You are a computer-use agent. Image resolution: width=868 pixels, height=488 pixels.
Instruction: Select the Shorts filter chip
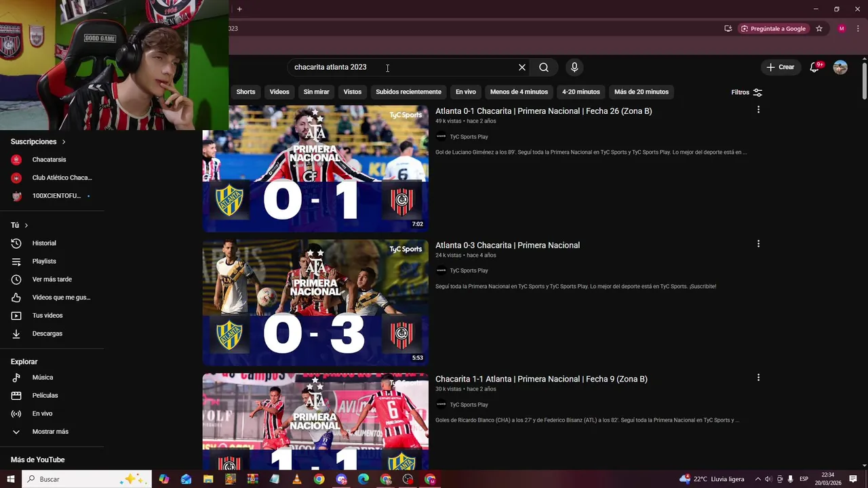pos(245,92)
